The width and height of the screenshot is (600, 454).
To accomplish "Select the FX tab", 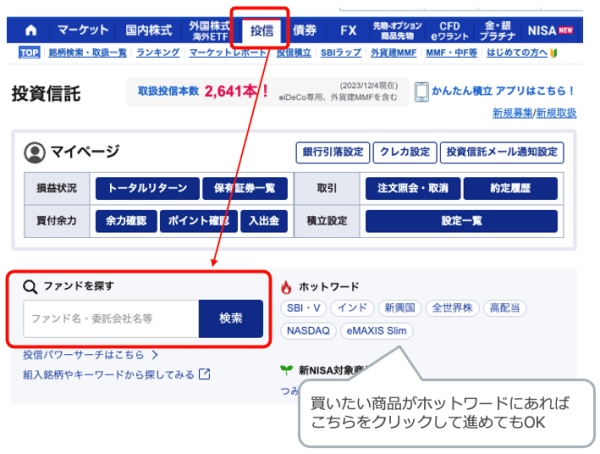I will [x=347, y=30].
